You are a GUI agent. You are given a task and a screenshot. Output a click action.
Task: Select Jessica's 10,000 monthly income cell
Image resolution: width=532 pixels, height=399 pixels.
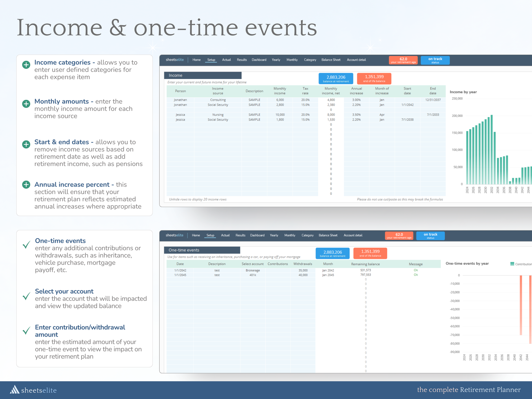pos(280,115)
